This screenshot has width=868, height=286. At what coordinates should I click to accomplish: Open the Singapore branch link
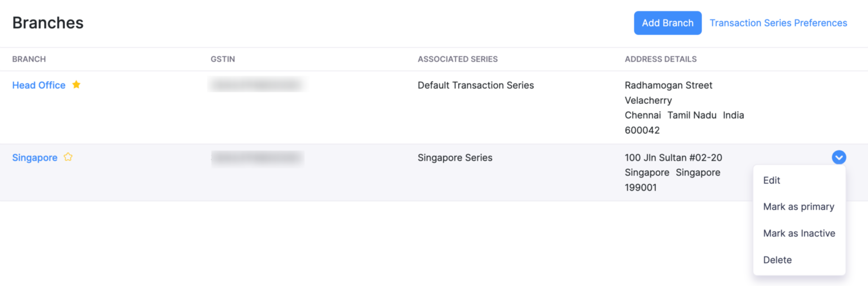[35, 158]
